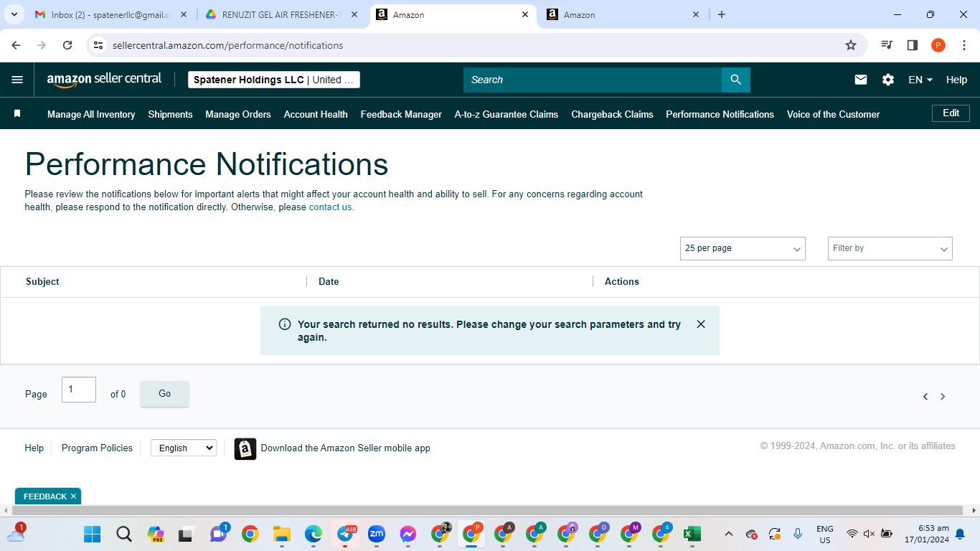Open File Explorer from the taskbar
This screenshot has width=980, height=551.
click(x=281, y=534)
